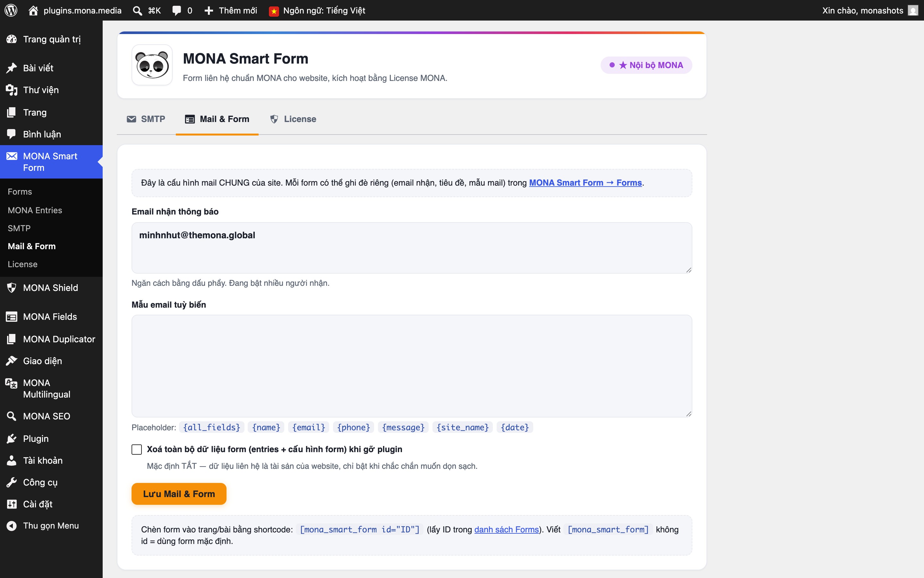Image resolution: width=924 pixels, height=578 pixels.
Task: Click the {name} placeholder chip
Action: pyautogui.click(x=266, y=427)
